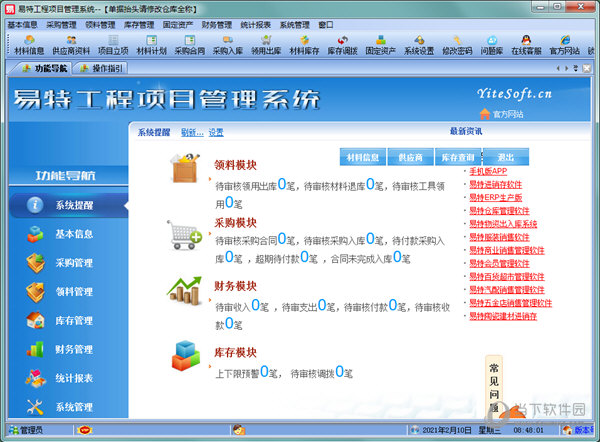Screen dimensions: 600x442
Task: Open the 手机版APP link
Action: pyautogui.click(x=488, y=171)
